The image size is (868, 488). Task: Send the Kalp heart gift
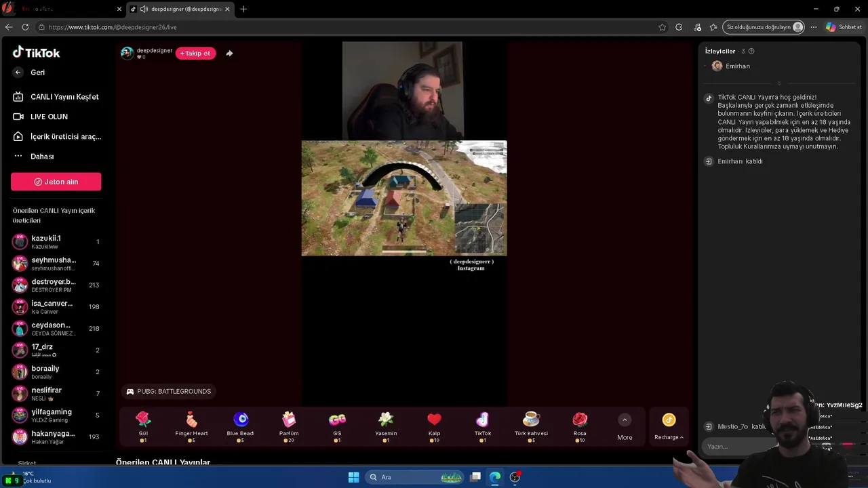pyautogui.click(x=434, y=427)
